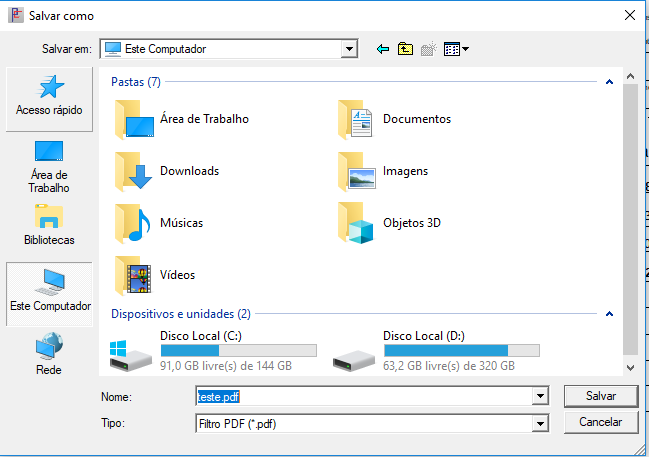Select the Disco Local (D:) drive icon
This screenshot has width=649, height=457.
pyautogui.click(x=354, y=361)
